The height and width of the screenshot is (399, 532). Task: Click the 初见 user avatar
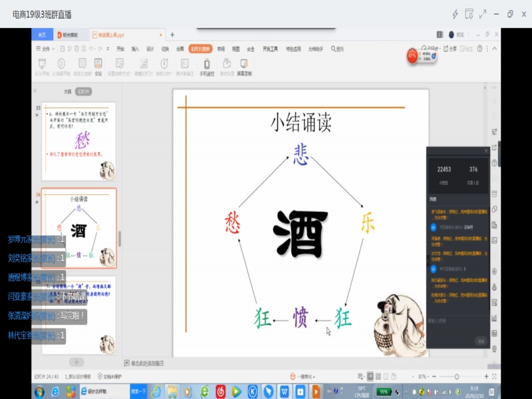[x=452, y=35]
